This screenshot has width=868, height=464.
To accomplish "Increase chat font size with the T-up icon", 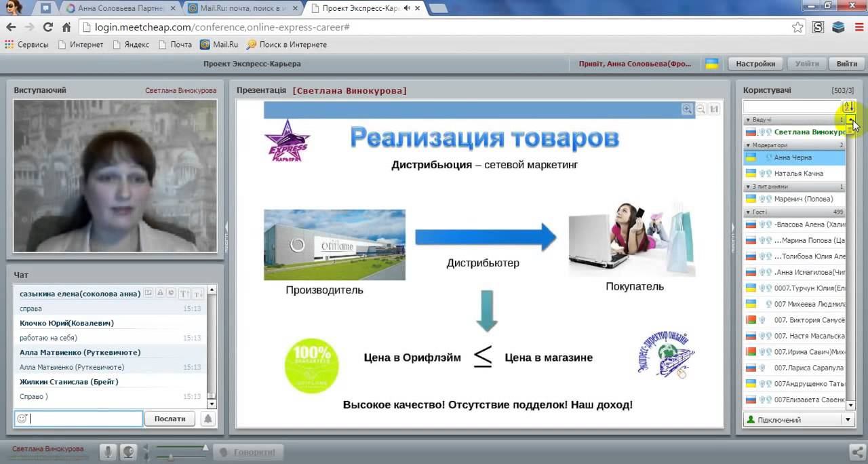I will (x=184, y=294).
